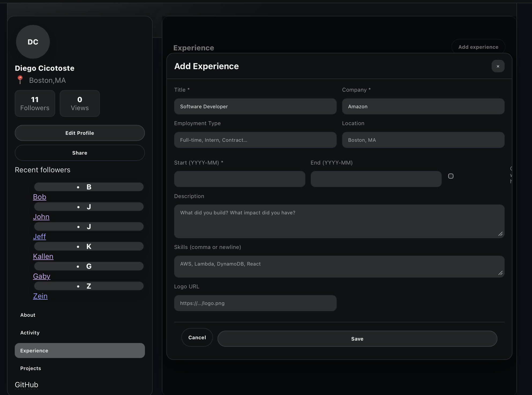Toggle the checkbox beside End date

point(451,176)
